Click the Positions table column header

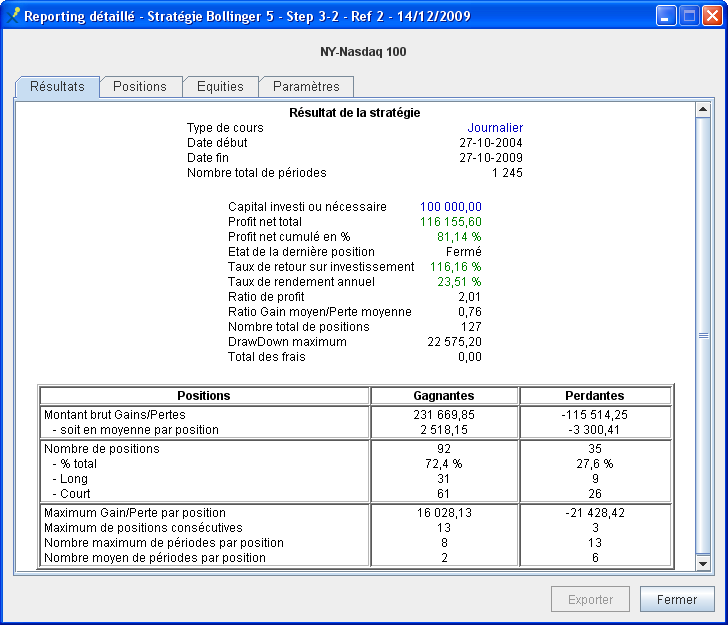204,395
